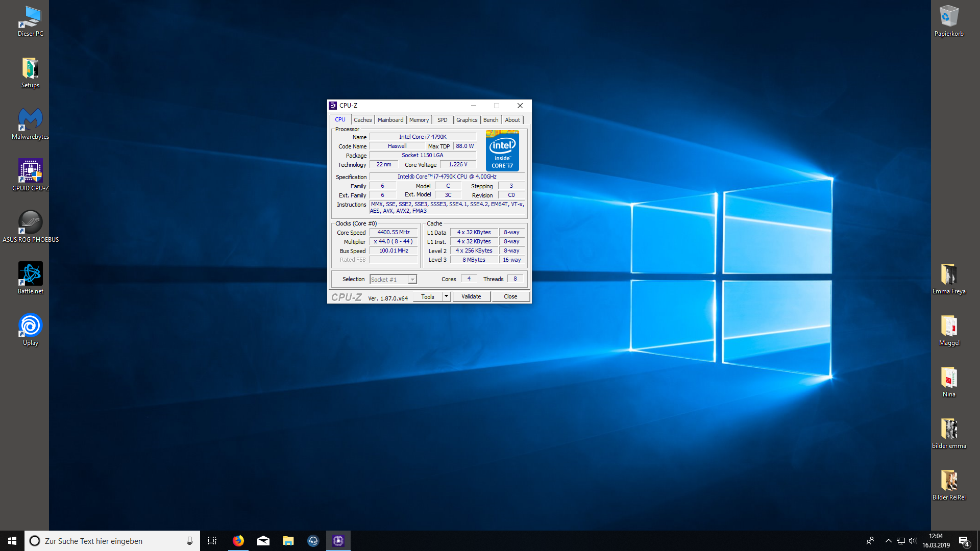The image size is (980, 551).
Task: Open the Task View taskbar button
Action: click(x=212, y=541)
